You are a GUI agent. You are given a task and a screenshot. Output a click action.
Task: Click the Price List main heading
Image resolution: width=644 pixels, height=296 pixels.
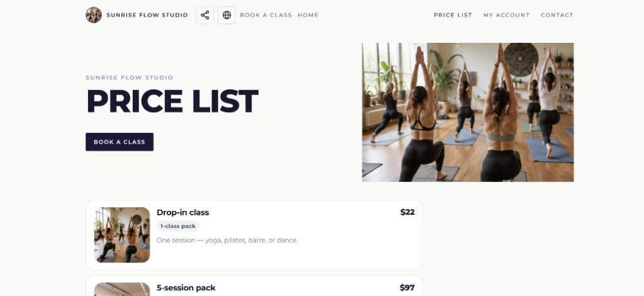pos(172,101)
